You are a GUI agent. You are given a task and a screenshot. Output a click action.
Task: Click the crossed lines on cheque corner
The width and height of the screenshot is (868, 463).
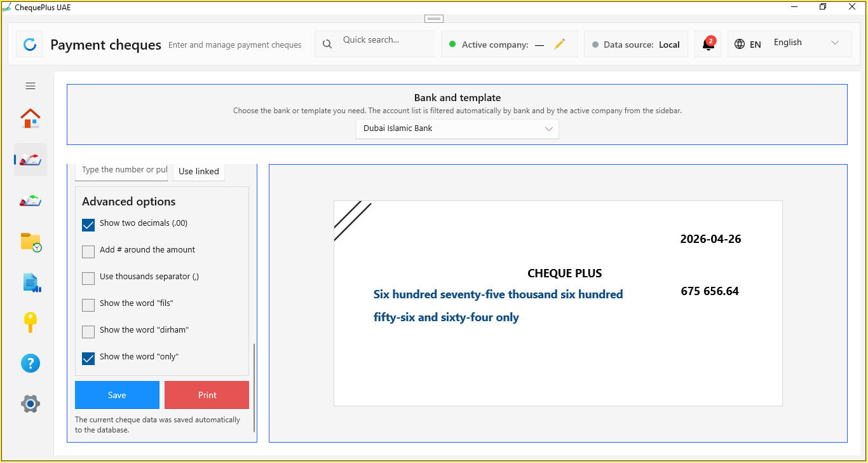click(353, 221)
